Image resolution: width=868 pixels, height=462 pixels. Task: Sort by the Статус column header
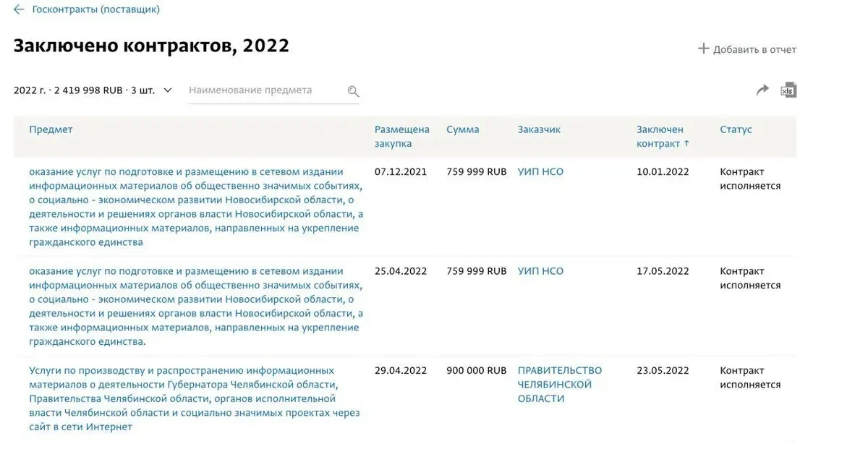tap(736, 129)
